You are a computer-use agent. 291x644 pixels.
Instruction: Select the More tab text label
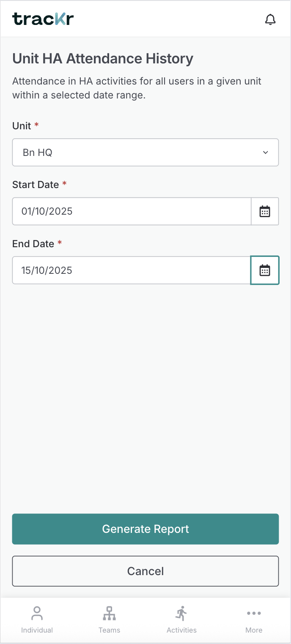[x=254, y=630]
